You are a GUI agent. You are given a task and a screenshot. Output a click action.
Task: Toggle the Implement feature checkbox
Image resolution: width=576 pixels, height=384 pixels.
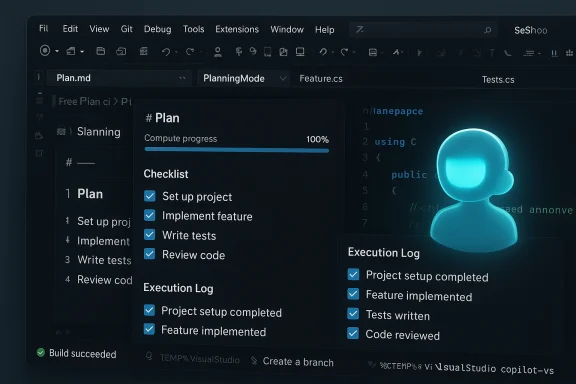tap(150, 215)
